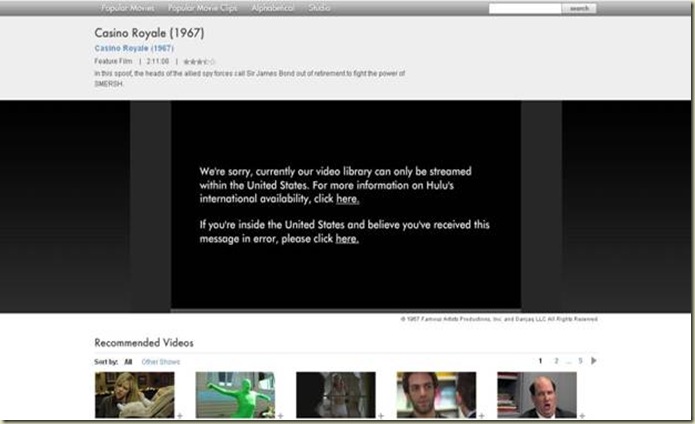The height and width of the screenshot is (424, 695).
Task: Click the search button
Action: (x=579, y=8)
